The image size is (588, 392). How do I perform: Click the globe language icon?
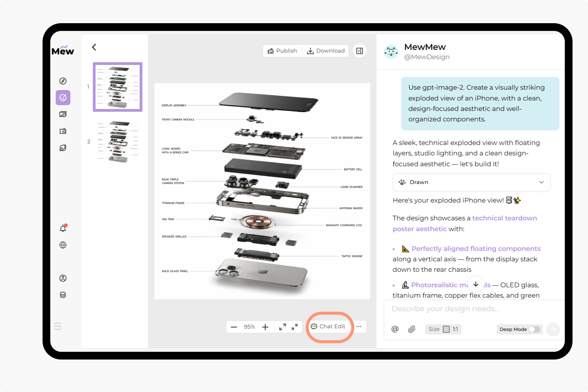[x=63, y=245]
